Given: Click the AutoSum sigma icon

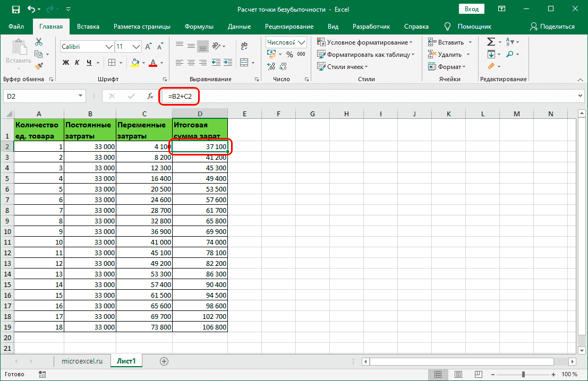Looking at the screenshot, I should coord(491,42).
